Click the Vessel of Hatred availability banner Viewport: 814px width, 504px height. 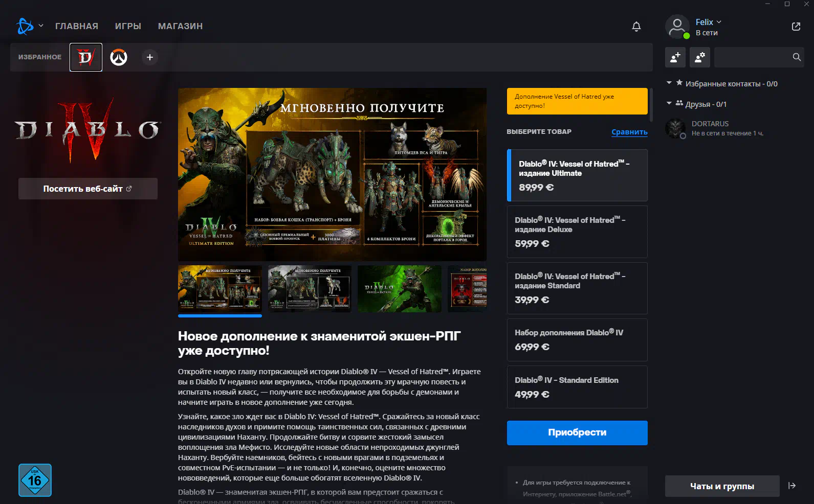pyautogui.click(x=577, y=101)
